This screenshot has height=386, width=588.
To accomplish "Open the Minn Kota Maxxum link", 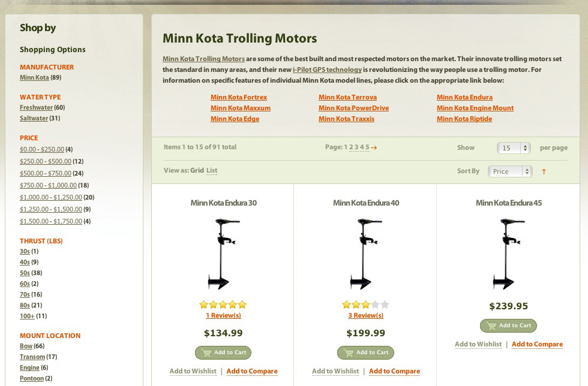I will coord(241,108).
